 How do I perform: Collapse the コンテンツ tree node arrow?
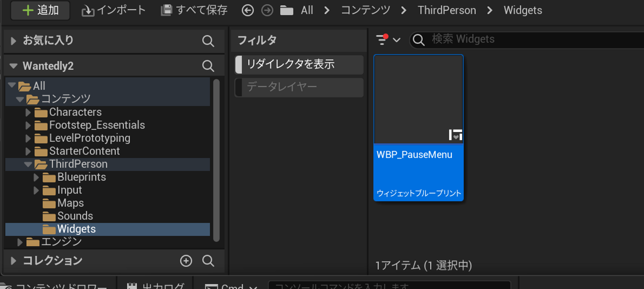(20, 98)
